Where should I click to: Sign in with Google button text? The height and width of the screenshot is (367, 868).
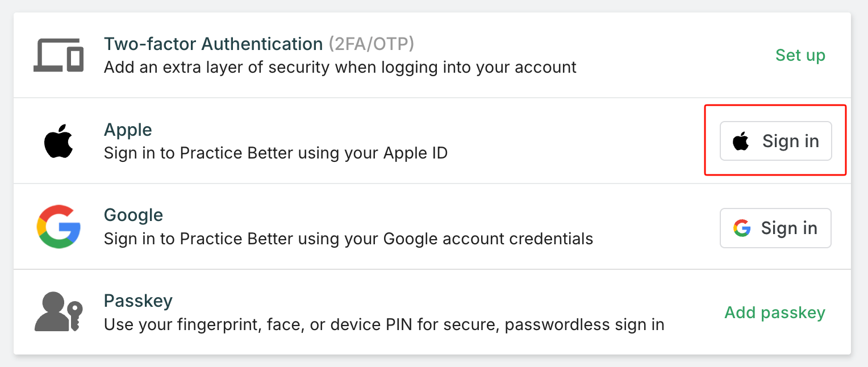pos(789,228)
